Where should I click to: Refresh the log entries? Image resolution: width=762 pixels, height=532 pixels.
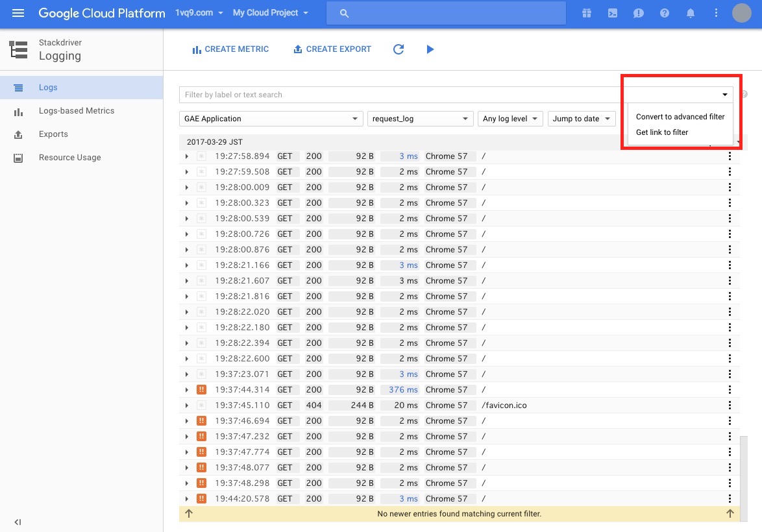click(x=399, y=49)
